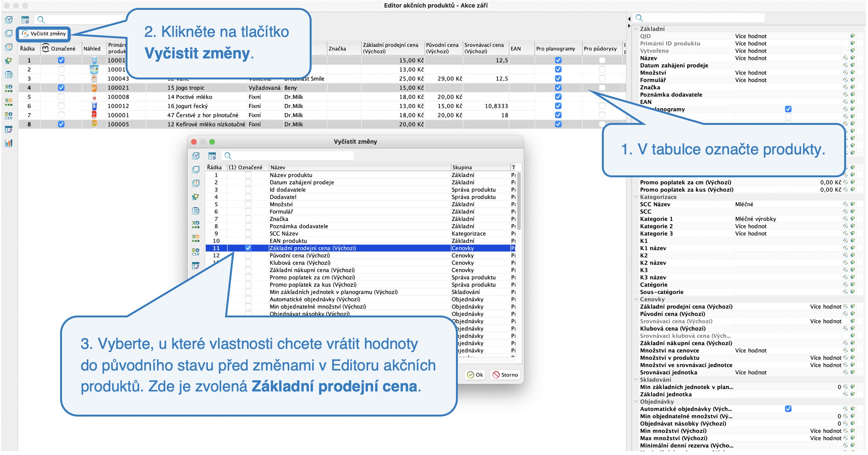The image size is (868, 455).
Task: Click deselect-all icon in Vyčistit změny dialog
Action: pyautogui.click(x=196, y=169)
